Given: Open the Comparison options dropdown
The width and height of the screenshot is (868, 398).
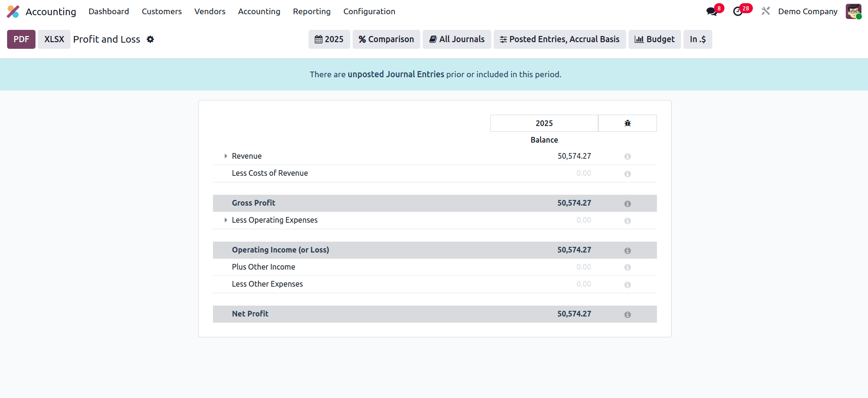Looking at the screenshot, I should (386, 39).
